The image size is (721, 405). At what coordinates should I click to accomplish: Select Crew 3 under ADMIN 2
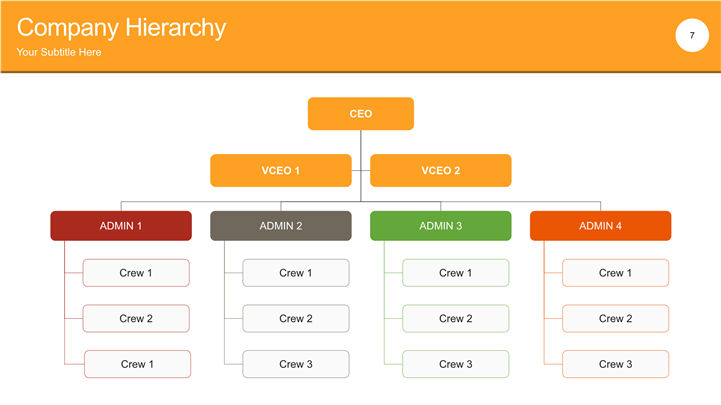point(296,364)
